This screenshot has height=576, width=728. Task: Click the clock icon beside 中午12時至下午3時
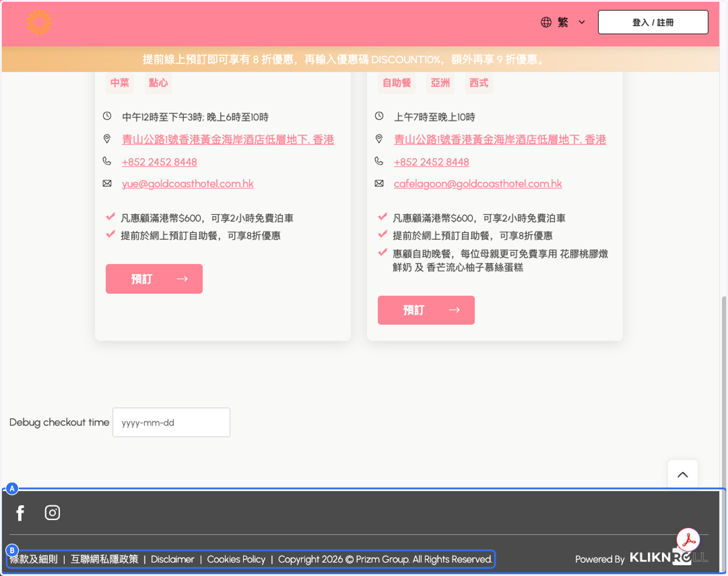pyautogui.click(x=107, y=116)
